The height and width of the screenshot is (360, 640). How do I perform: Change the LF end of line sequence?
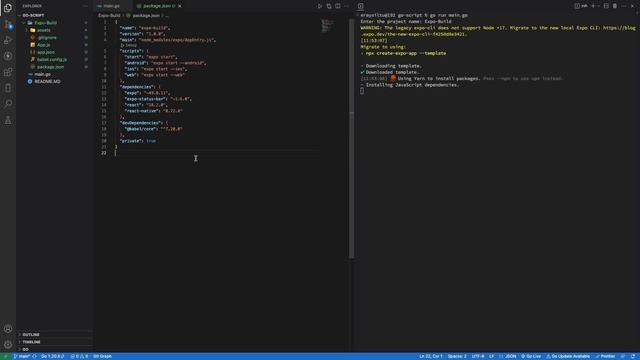(x=491, y=356)
